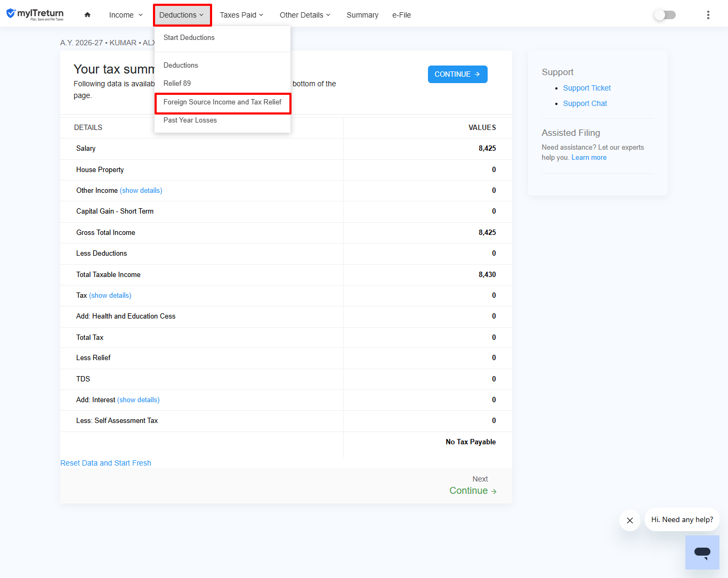Choose Relief 89 from the menu
The image size is (728, 578).
[x=177, y=83]
